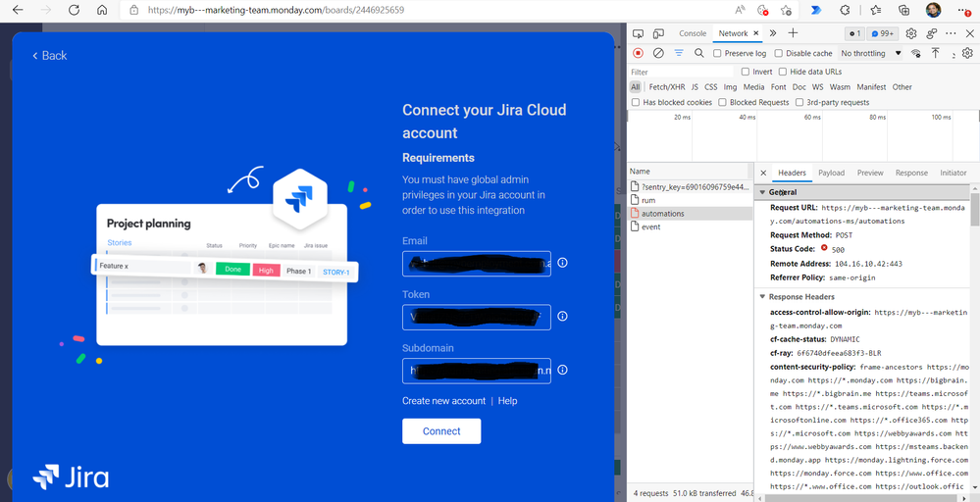This screenshot has width=980, height=502.
Task: Close the request details pane X
Action: (x=763, y=173)
